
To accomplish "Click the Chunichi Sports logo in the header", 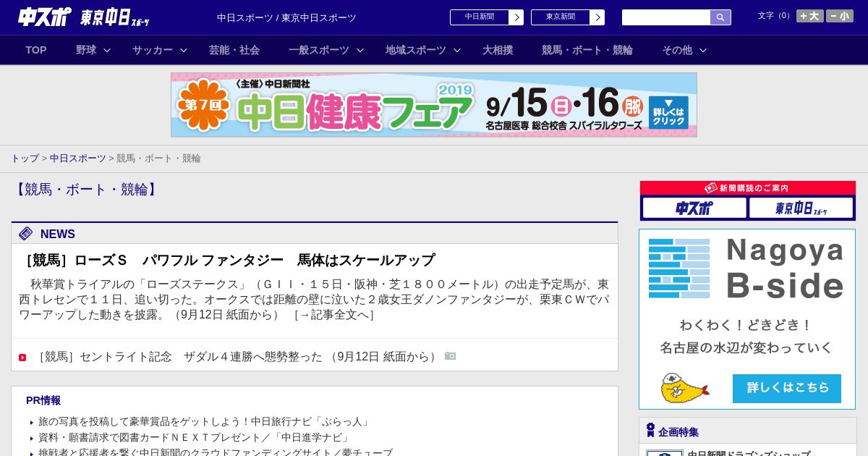I will [45, 17].
